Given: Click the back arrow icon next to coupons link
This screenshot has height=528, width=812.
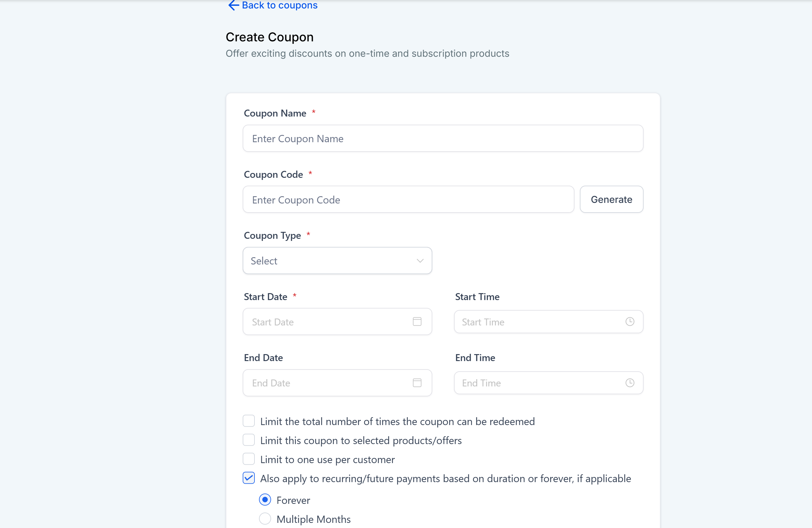Looking at the screenshot, I should [x=233, y=5].
